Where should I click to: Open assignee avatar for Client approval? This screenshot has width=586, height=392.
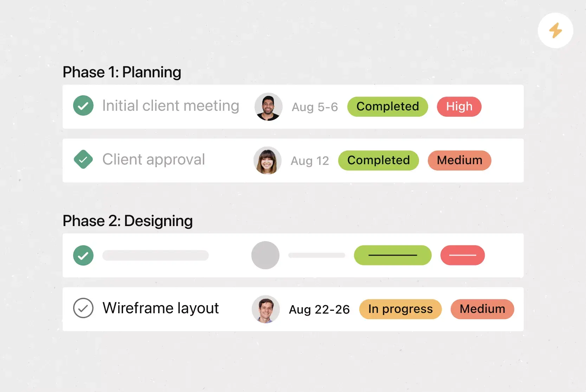tap(268, 160)
